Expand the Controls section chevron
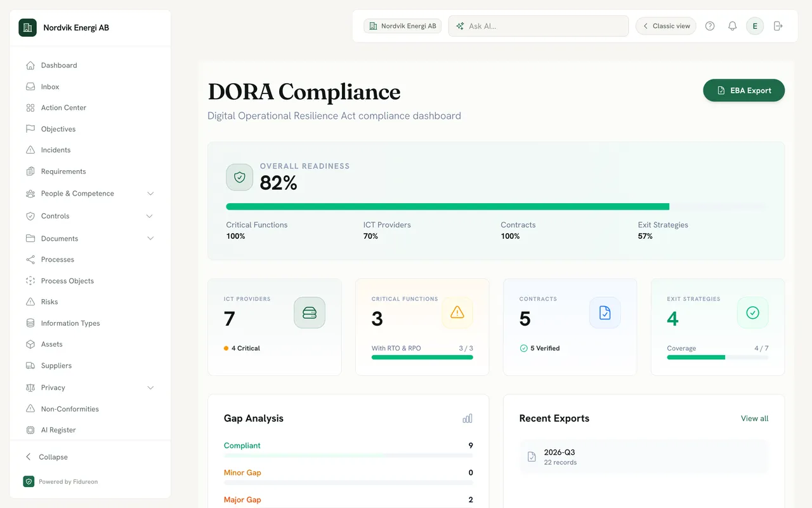 [150, 216]
